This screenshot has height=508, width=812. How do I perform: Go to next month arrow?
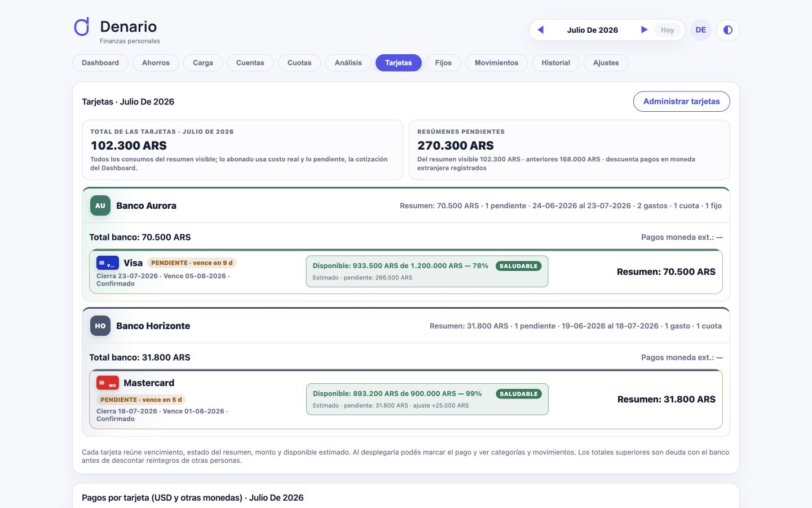coord(644,30)
